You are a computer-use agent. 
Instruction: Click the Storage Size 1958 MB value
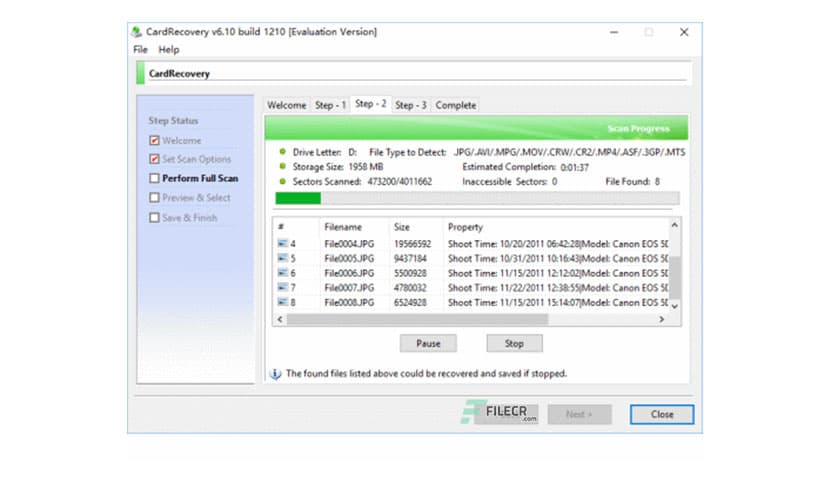[x=366, y=167]
